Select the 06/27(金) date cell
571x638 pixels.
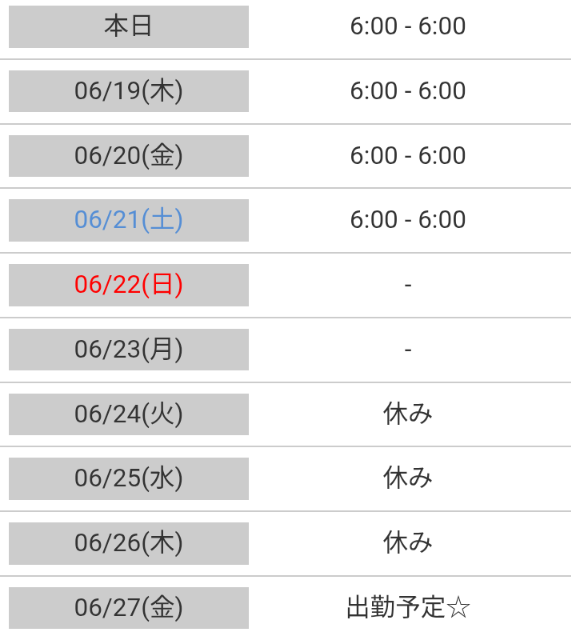pos(129,608)
